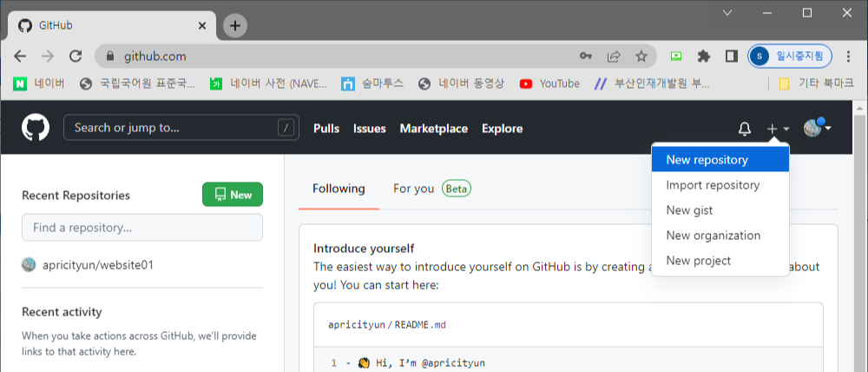Viewport: 868px width, 372px height.
Task: Open the saved password key icon
Action: pos(586,56)
